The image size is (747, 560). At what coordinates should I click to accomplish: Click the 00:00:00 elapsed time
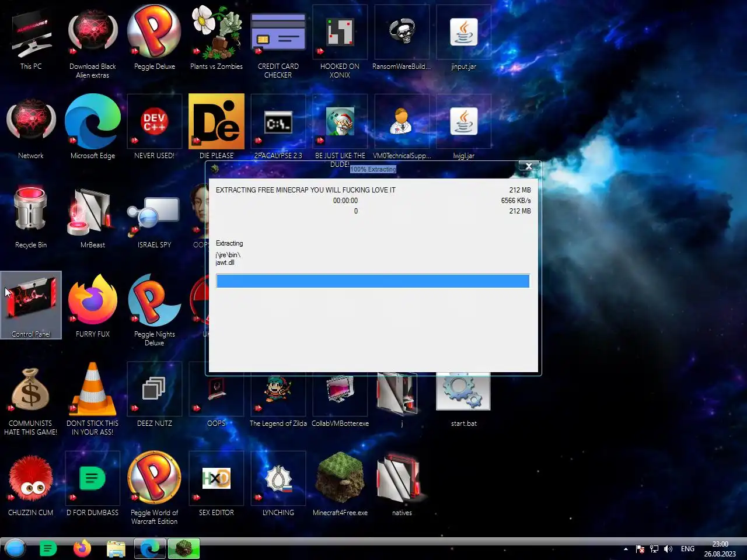(345, 201)
